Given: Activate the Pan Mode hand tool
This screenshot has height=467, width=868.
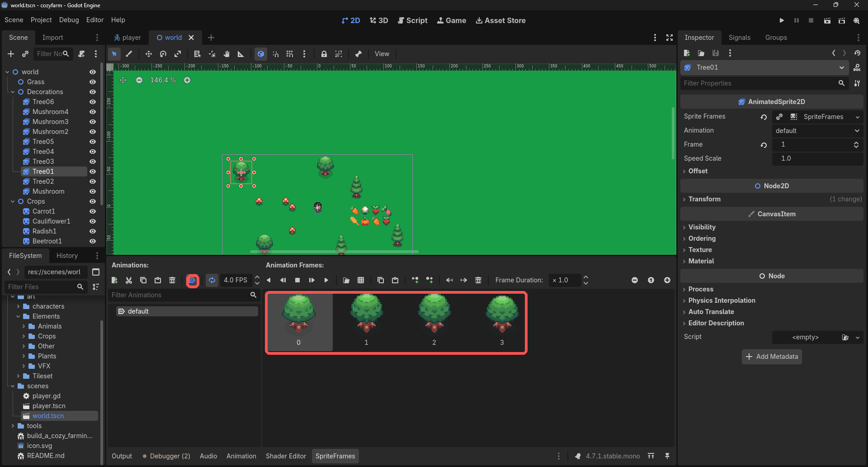Looking at the screenshot, I should click(x=226, y=54).
